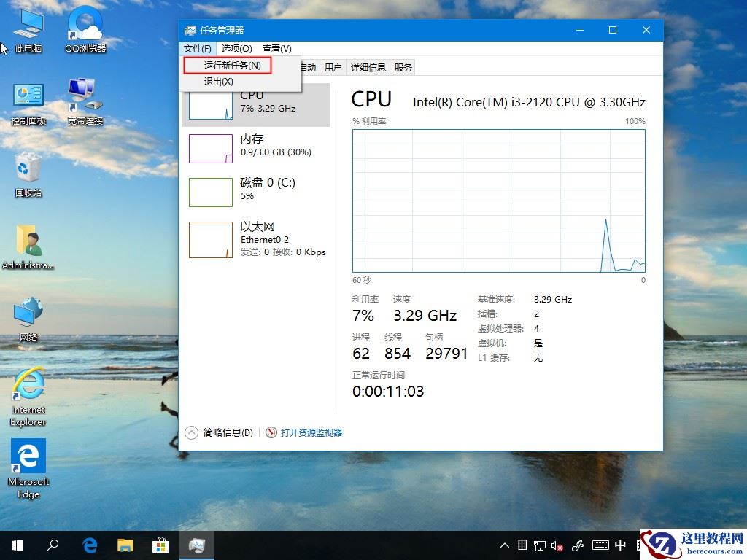Switch to the 服务 tab
The width and height of the screenshot is (747, 560).
pos(402,66)
